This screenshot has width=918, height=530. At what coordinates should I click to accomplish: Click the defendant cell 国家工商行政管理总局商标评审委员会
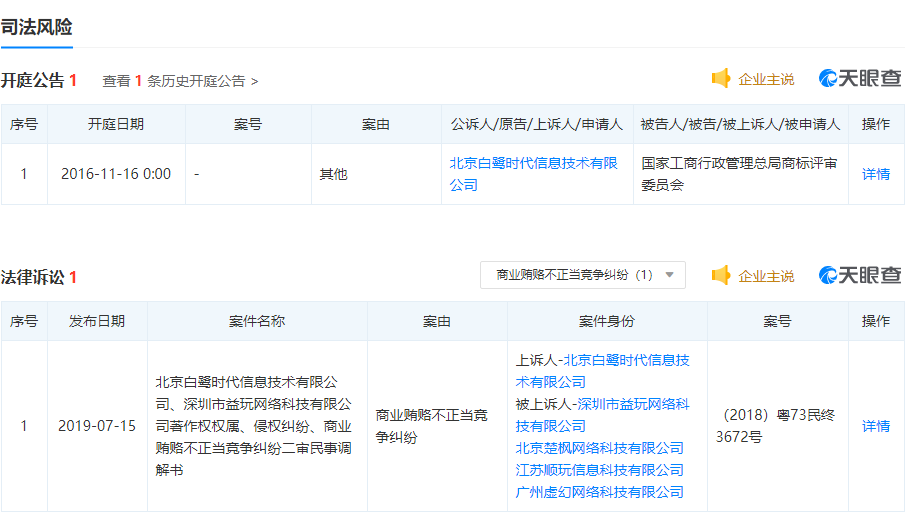click(739, 174)
